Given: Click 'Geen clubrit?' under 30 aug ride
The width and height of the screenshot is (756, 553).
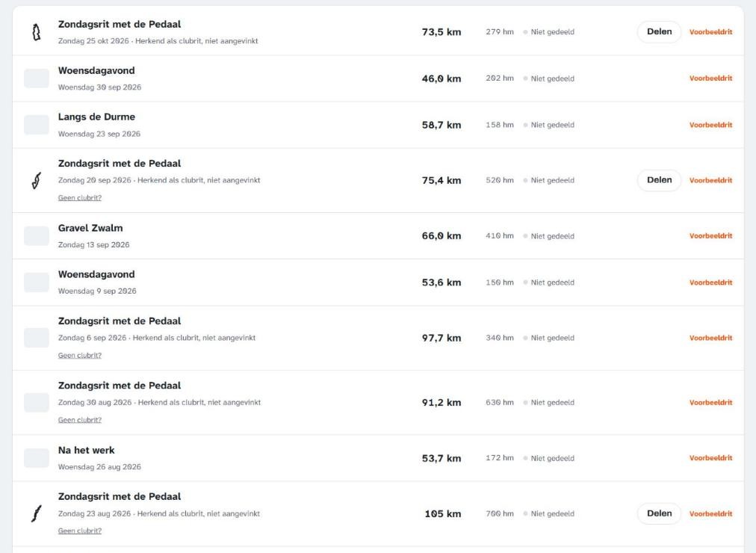Looking at the screenshot, I should click(x=79, y=420).
